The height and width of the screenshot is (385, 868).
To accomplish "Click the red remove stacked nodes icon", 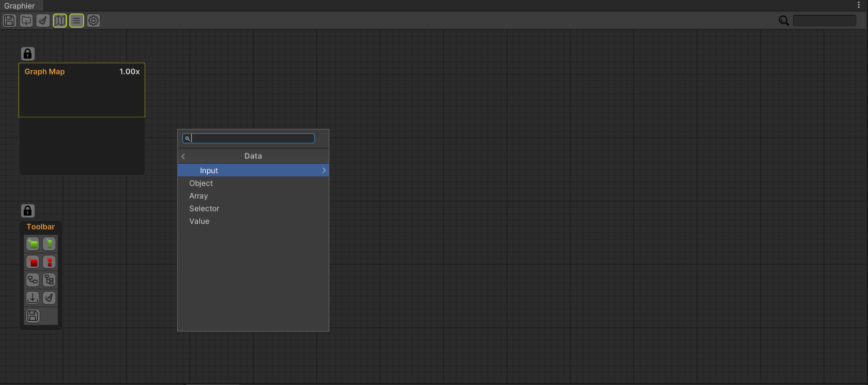I will (49, 262).
